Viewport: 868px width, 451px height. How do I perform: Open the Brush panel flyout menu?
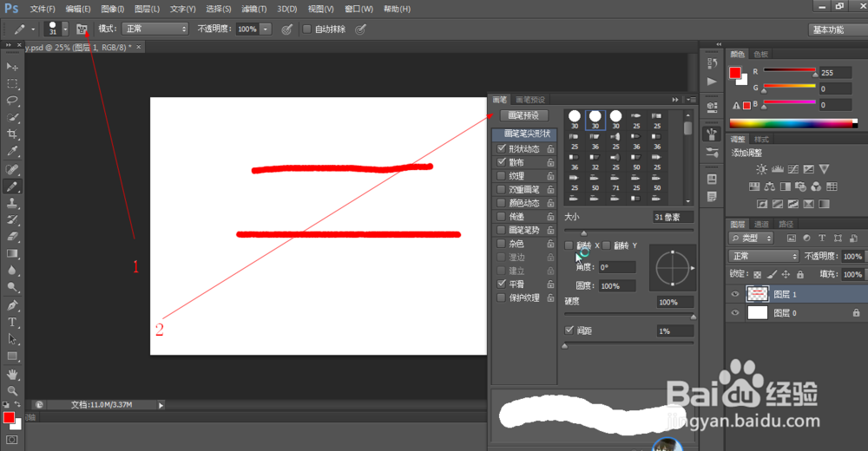(x=692, y=100)
